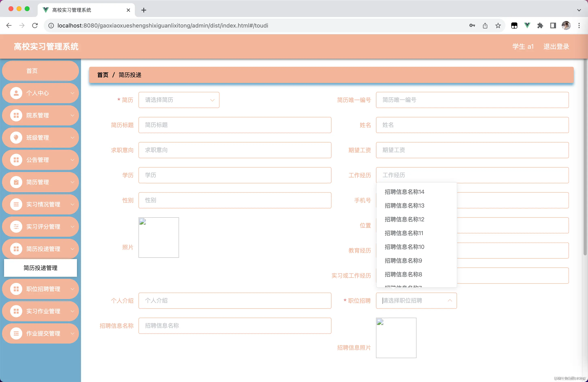
Task: Open the Vue devtools extension icon
Action: pos(527,25)
